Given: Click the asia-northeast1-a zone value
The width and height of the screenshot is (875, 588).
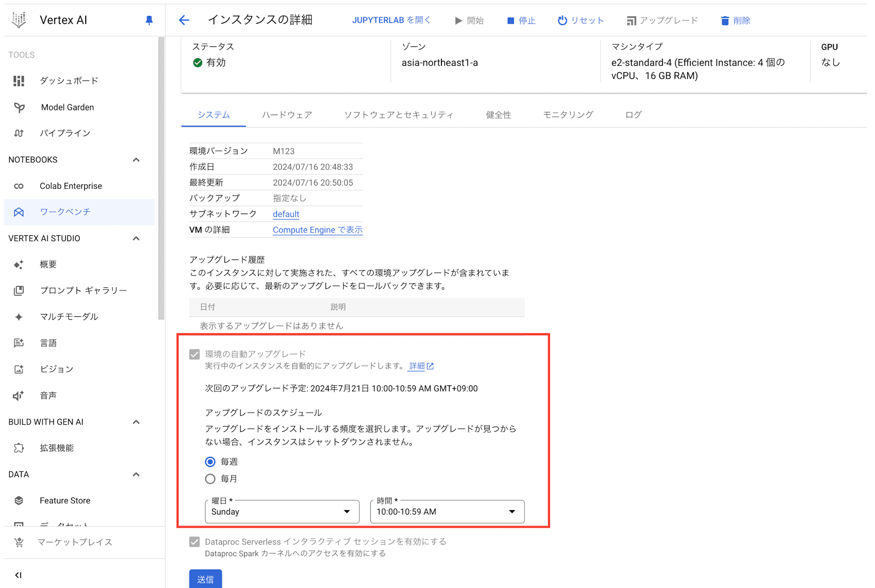Looking at the screenshot, I should tap(440, 63).
